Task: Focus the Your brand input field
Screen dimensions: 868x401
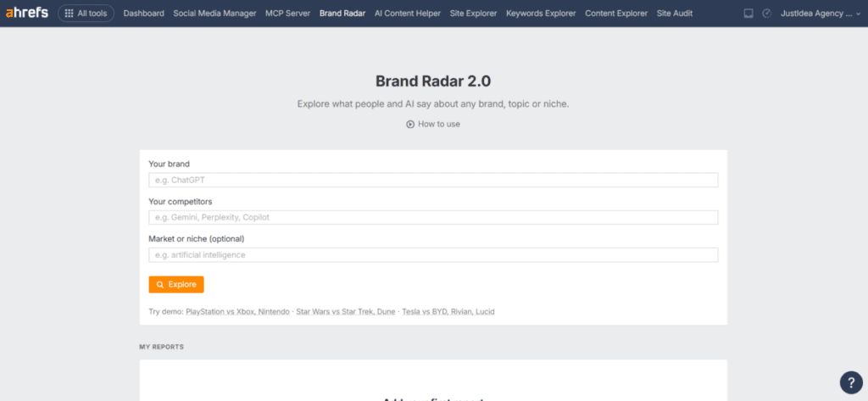Action: pos(433,180)
